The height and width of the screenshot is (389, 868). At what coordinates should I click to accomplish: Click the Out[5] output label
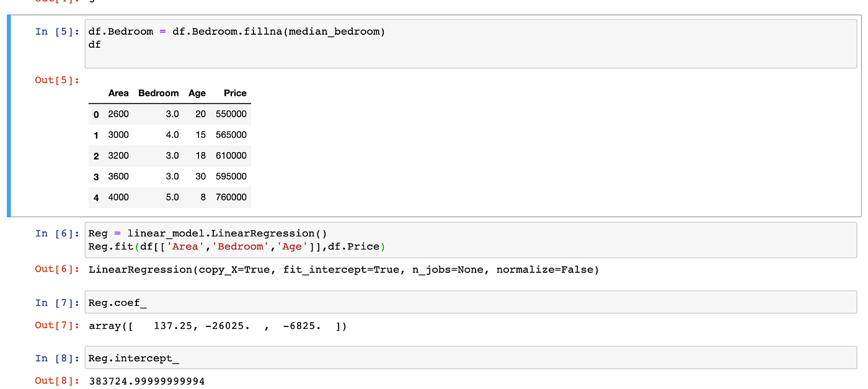click(57, 80)
